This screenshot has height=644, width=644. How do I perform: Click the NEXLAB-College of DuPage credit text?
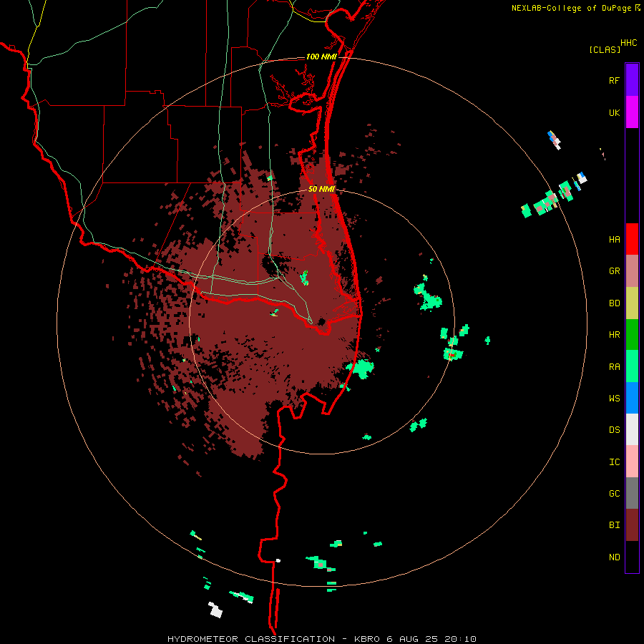pyautogui.click(x=571, y=8)
